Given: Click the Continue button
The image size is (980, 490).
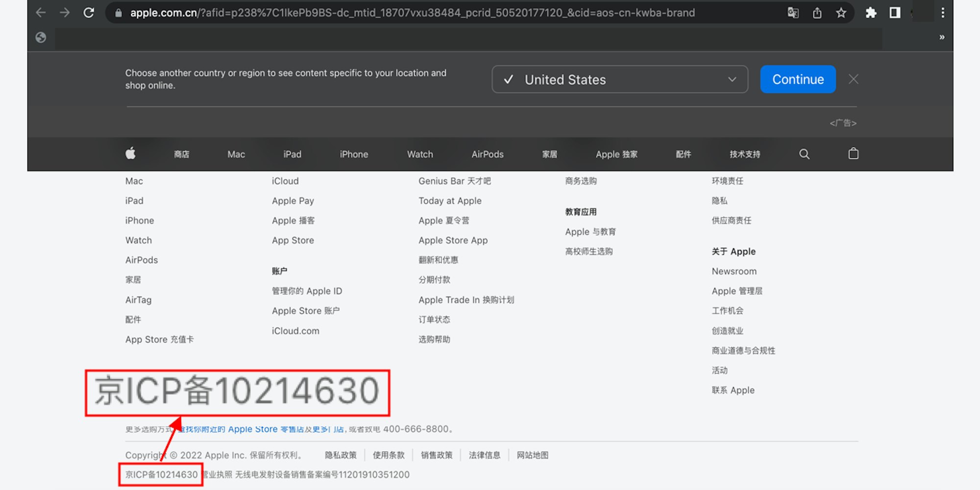Looking at the screenshot, I should [x=798, y=79].
